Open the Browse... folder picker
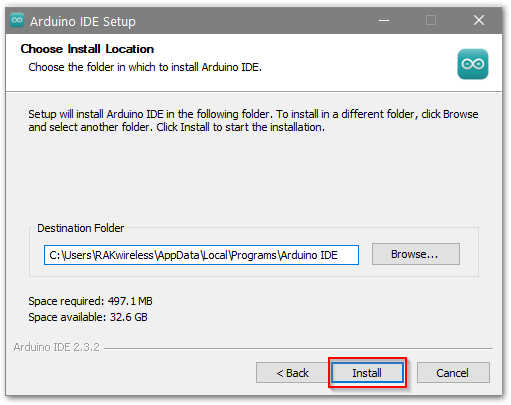This screenshot has height=405, width=511. [x=416, y=254]
